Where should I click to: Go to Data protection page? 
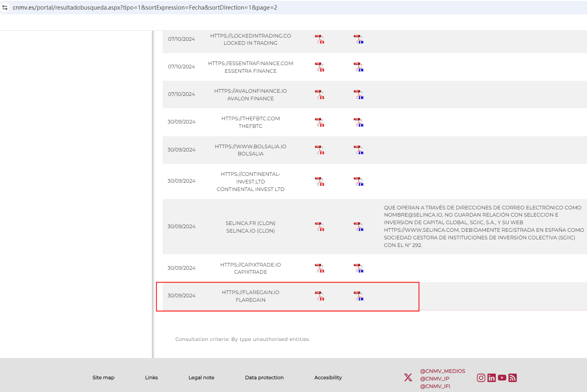(265, 378)
